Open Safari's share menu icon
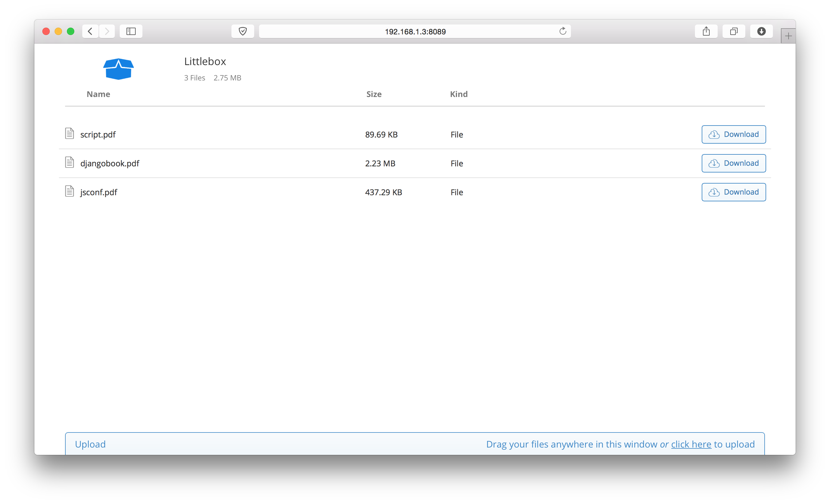 (706, 31)
